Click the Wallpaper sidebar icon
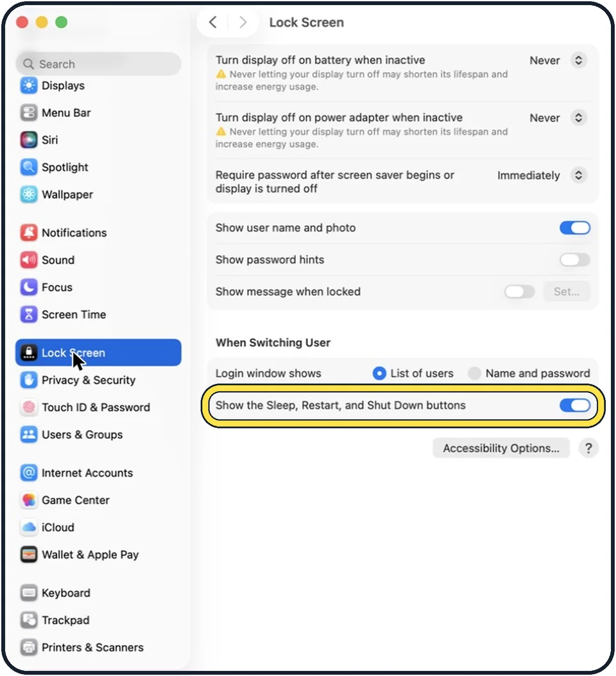This screenshot has width=616, height=676. [29, 194]
